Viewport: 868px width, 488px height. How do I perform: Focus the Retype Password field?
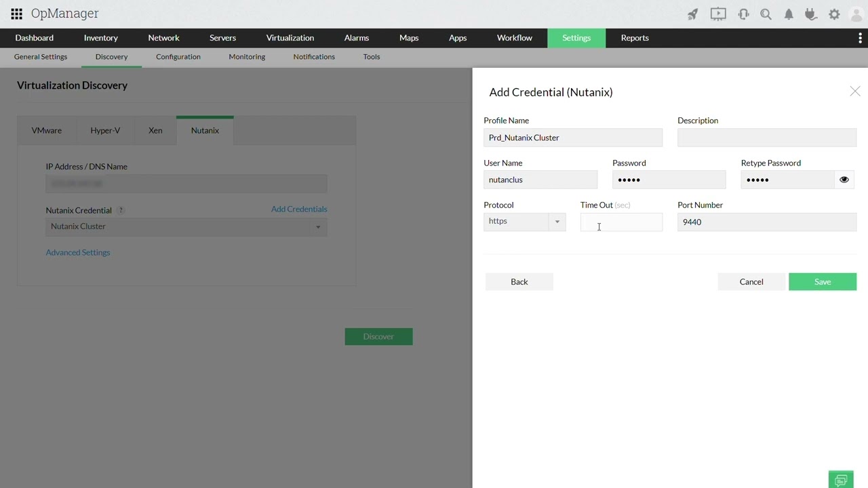787,180
